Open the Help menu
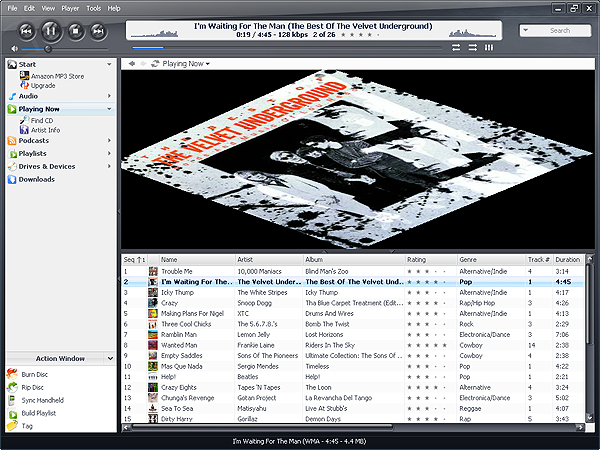The image size is (600, 450). coord(114,8)
